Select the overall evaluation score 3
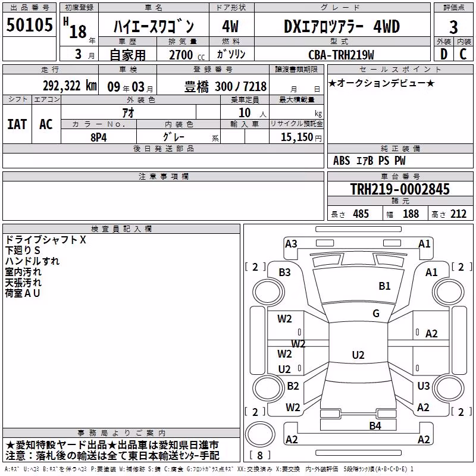Viewport: 476px width, 476px height. coord(453,27)
